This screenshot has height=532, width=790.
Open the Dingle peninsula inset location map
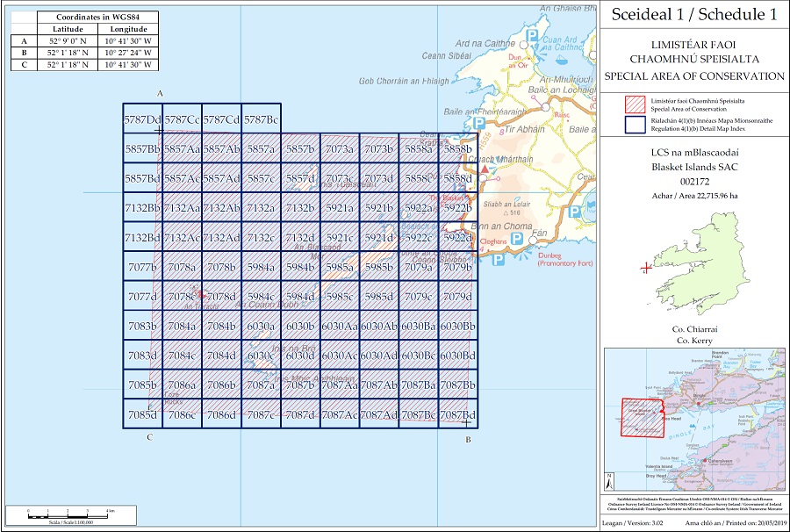point(694,421)
